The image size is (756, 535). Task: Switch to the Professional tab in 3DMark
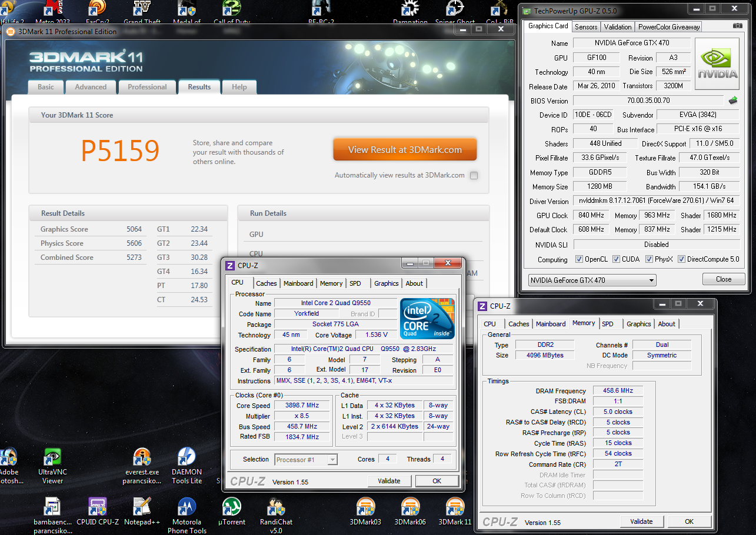tap(147, 87)
